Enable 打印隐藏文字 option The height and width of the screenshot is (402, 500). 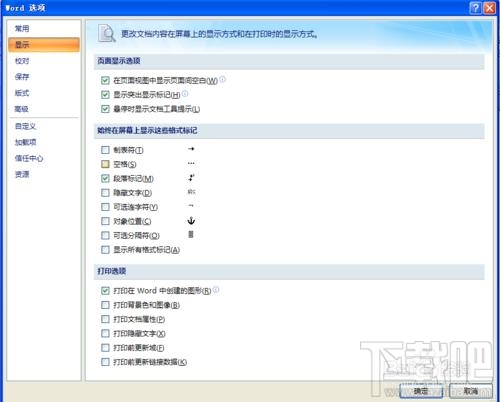coord(105,333)
